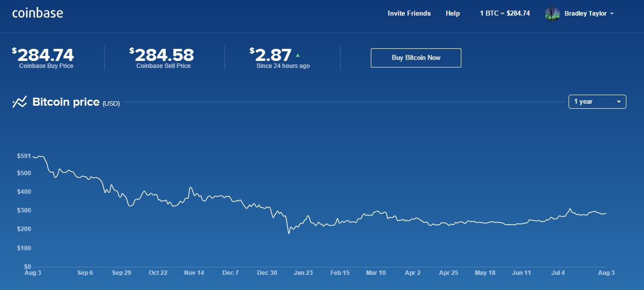Click the $2.87 24-hour change value

[271, 55]
